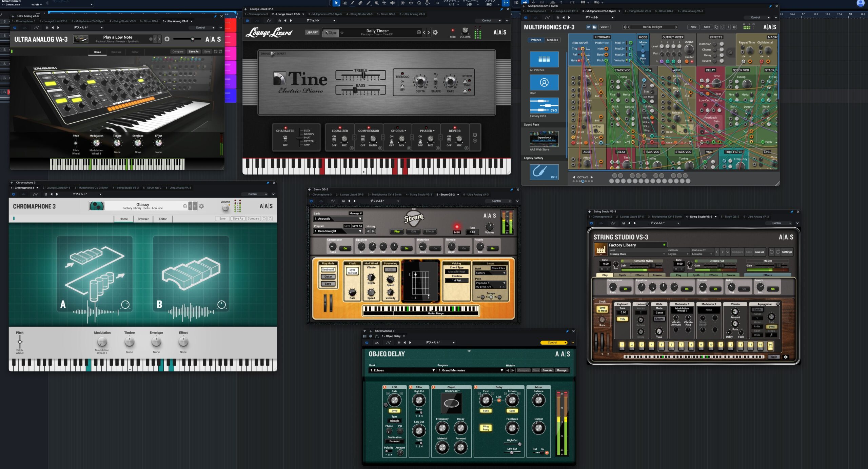Image resolution: width=868 pixels, height=469 pixels.
Task: Switch to the Modules tab in Multiphonics
Action: tap(552, 40)
